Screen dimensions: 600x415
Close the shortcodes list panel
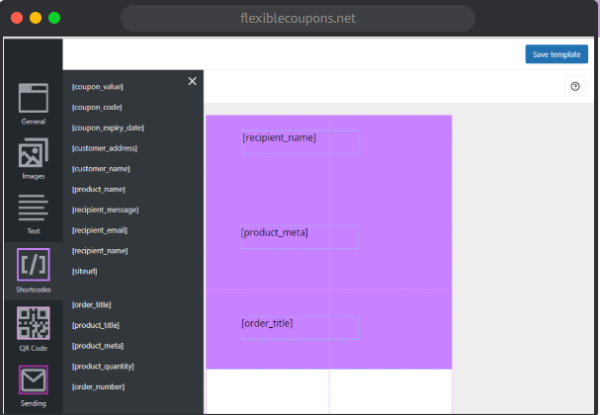[192, 81]
